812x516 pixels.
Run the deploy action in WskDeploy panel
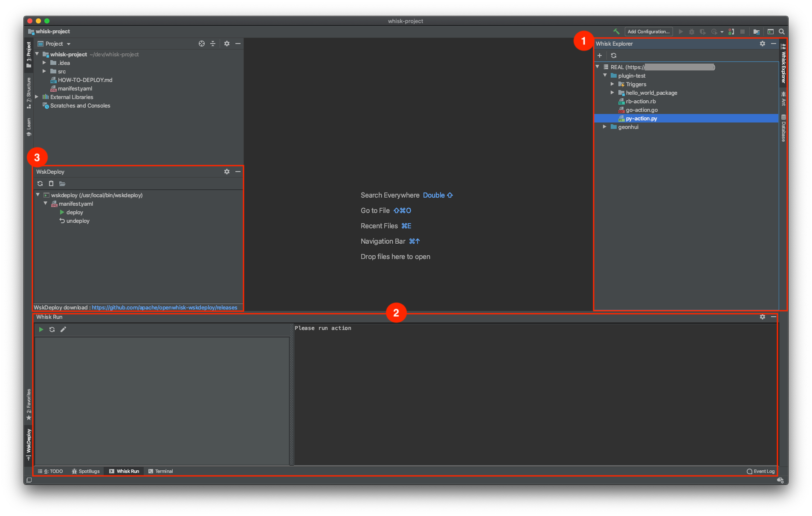[x=74, y=212]
